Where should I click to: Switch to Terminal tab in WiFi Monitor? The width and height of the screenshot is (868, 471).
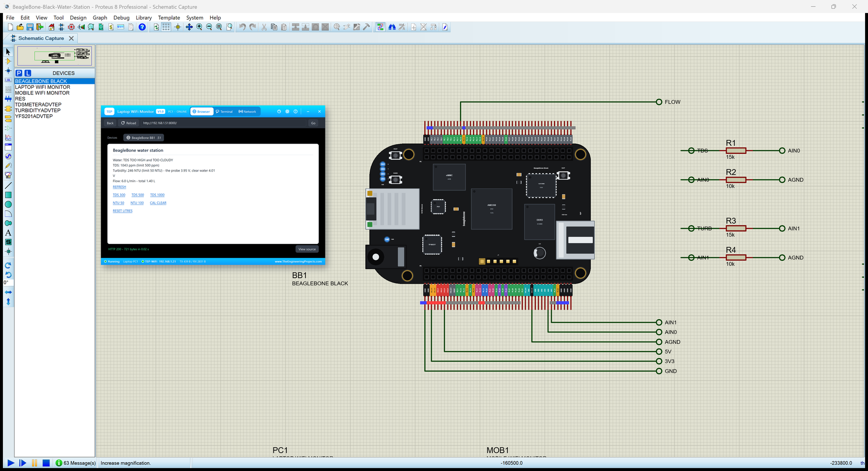(x=224, y=111)
